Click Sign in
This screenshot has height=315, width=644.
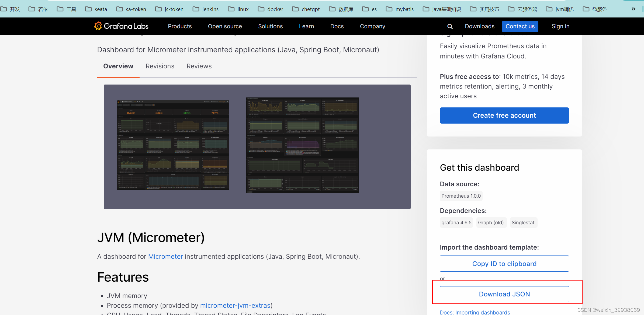[560, 26]
